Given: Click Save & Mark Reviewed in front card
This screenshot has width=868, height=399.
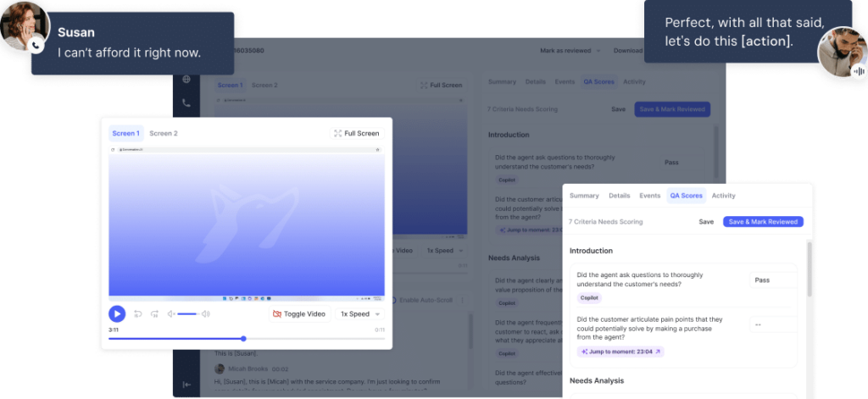Looking at the screenshot, I should (x=763, y=221).
